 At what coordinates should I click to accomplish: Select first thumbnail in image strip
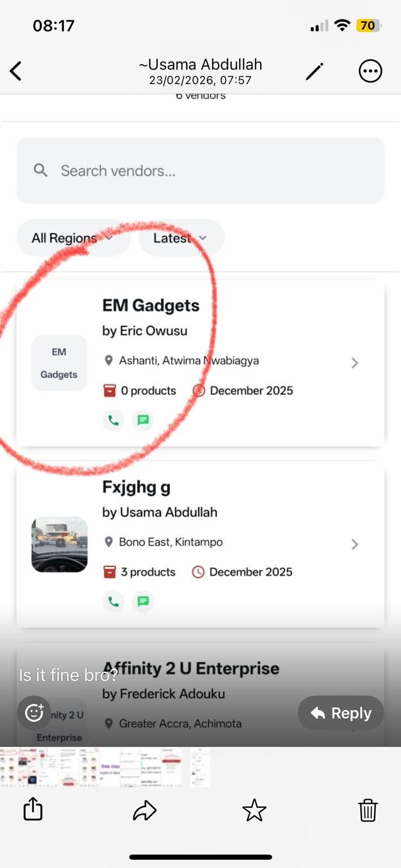click(9, 767)
